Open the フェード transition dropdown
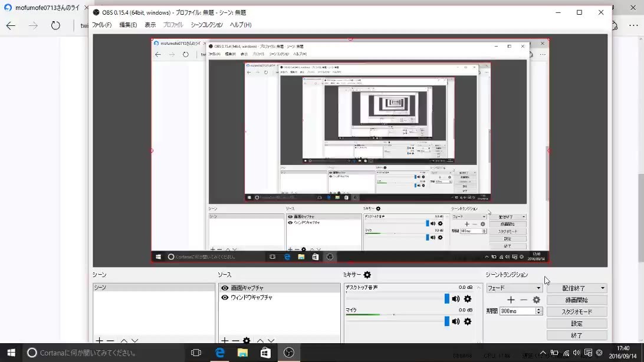Image resolution: width=644 pixels, height=362 pixels. click(x=514, y=288)
